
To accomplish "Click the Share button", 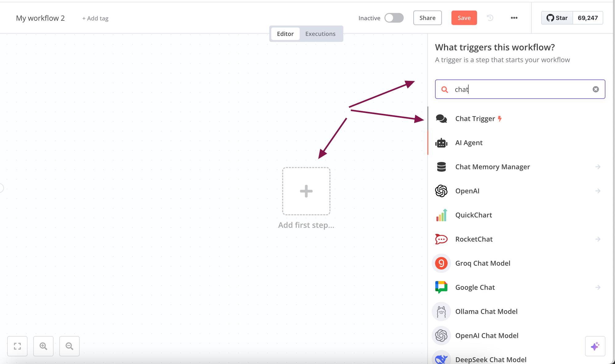I will [x=427, y=18].
